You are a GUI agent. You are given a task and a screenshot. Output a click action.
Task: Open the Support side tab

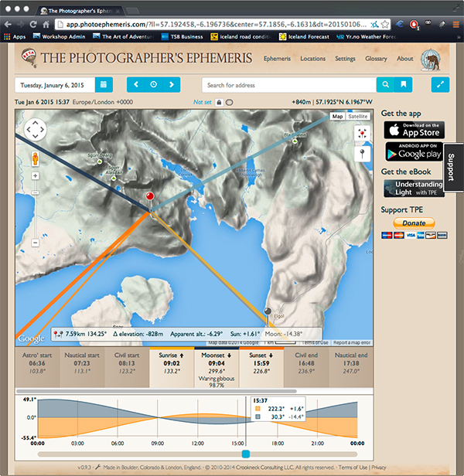452,167
